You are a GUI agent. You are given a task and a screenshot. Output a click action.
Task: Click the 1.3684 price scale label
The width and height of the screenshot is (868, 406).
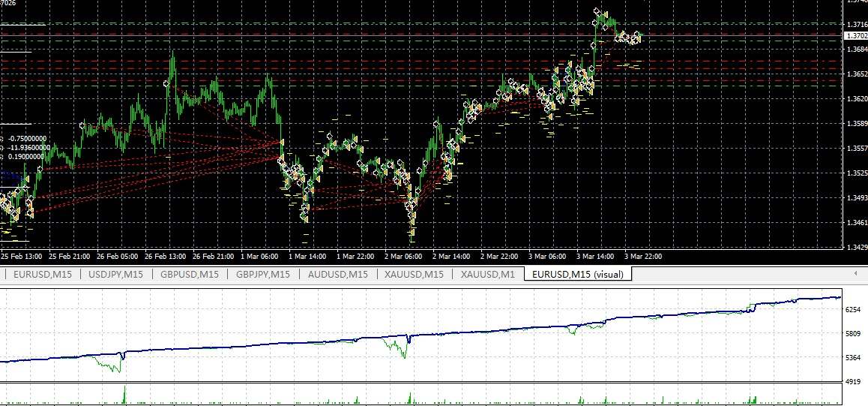point(857,50)
